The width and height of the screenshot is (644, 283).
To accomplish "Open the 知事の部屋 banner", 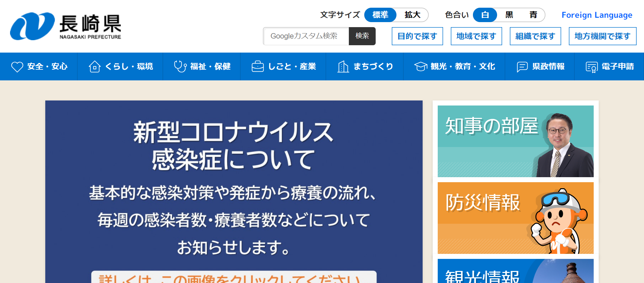I will (x=516, y=141).
